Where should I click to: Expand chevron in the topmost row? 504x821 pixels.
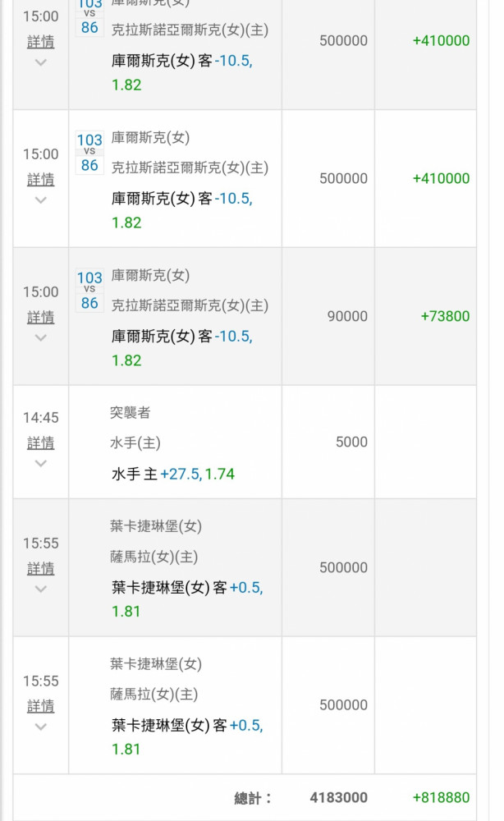pos(41,62)
